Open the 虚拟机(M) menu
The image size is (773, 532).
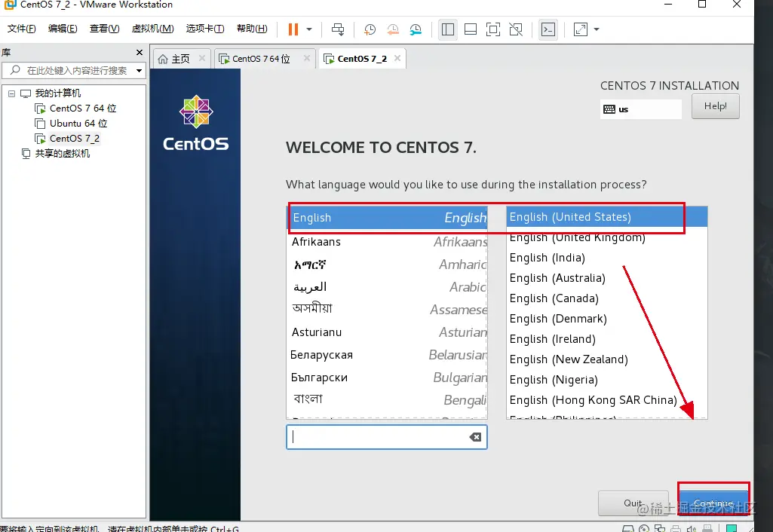click(x=152, y=29)
